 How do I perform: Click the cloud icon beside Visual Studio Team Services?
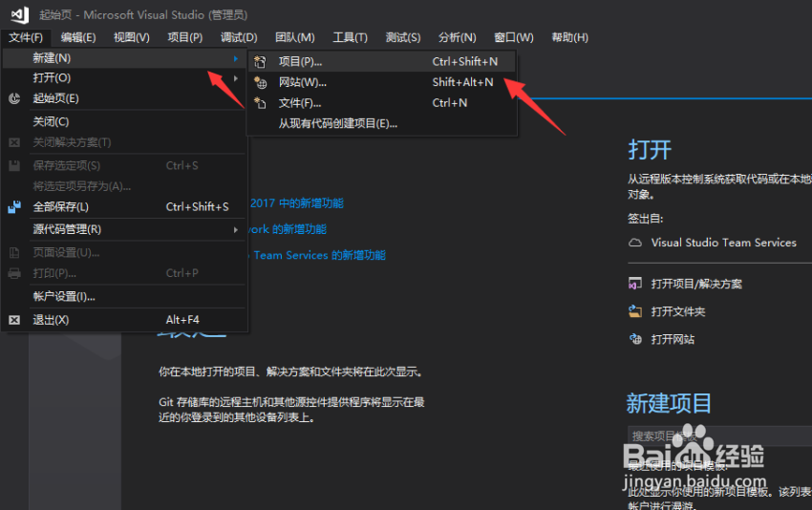[x=635, y=243]
